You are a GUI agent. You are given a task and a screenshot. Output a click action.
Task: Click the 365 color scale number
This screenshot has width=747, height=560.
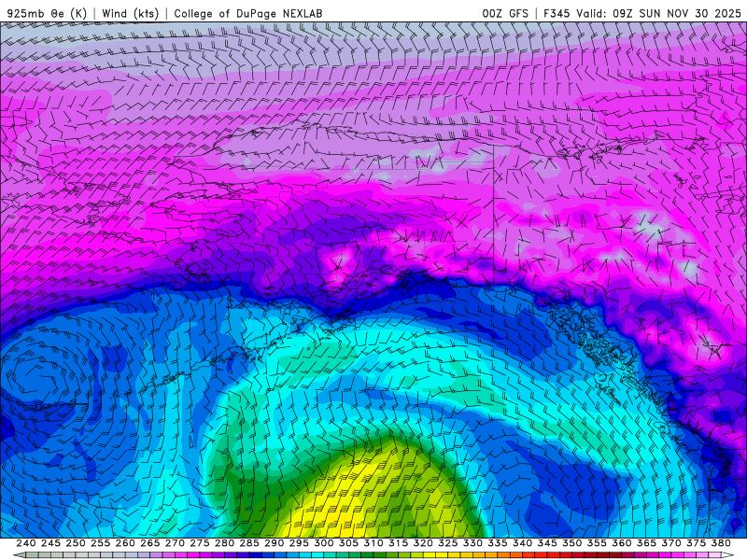click(x=646, y=543)
